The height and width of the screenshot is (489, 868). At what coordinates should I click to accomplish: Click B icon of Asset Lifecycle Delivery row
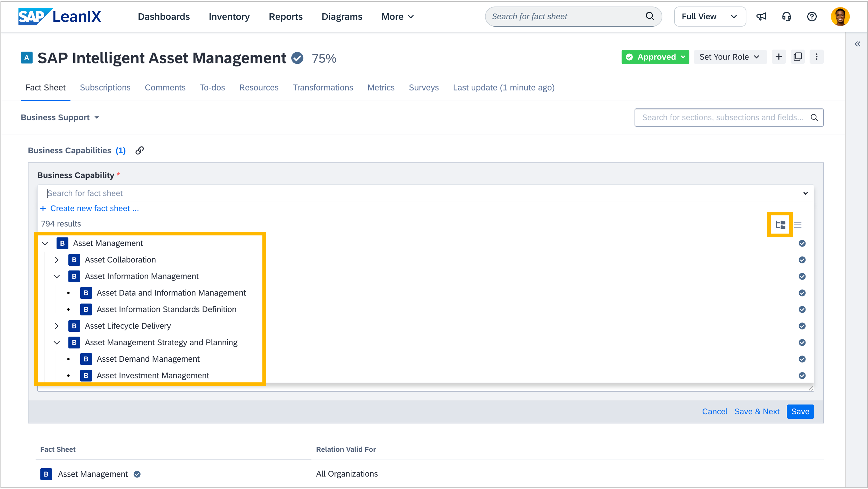[74, 326]
